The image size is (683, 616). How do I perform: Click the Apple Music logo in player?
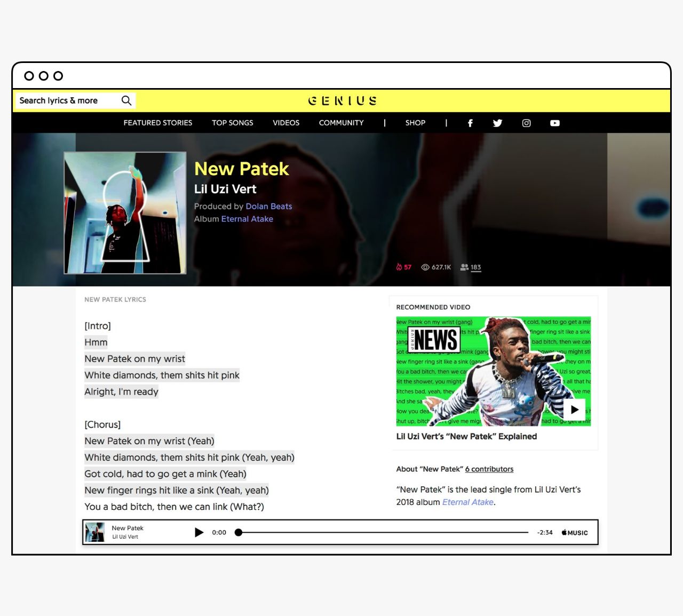575,533
